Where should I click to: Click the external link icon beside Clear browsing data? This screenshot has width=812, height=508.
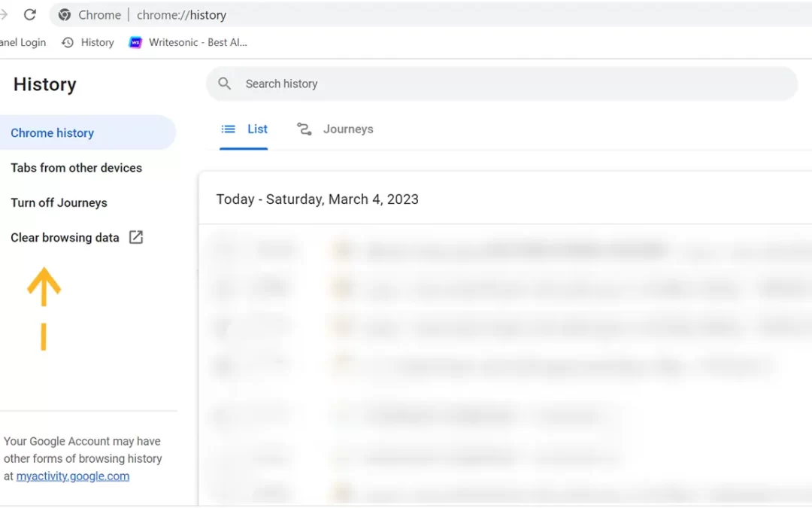pyautogui.click(x=136, y=238)
